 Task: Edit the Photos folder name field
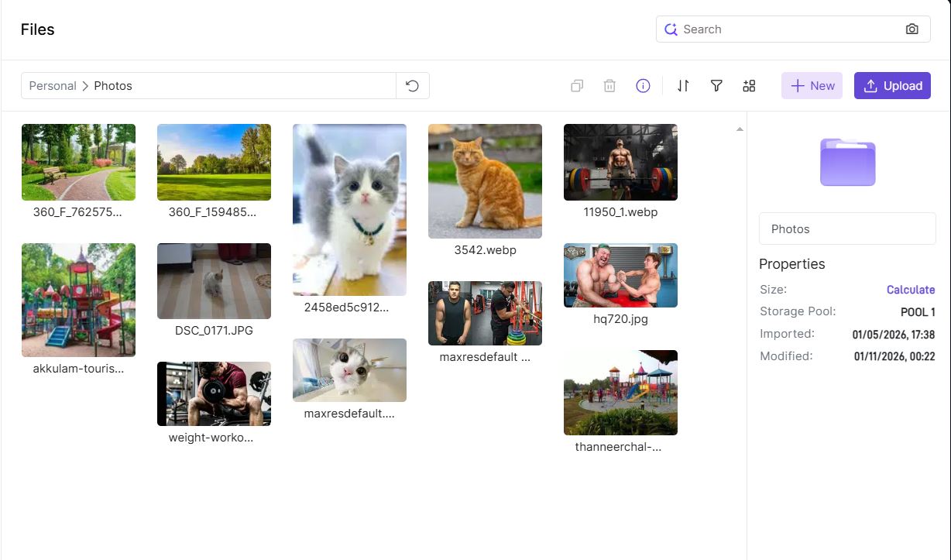coord(847,229)
